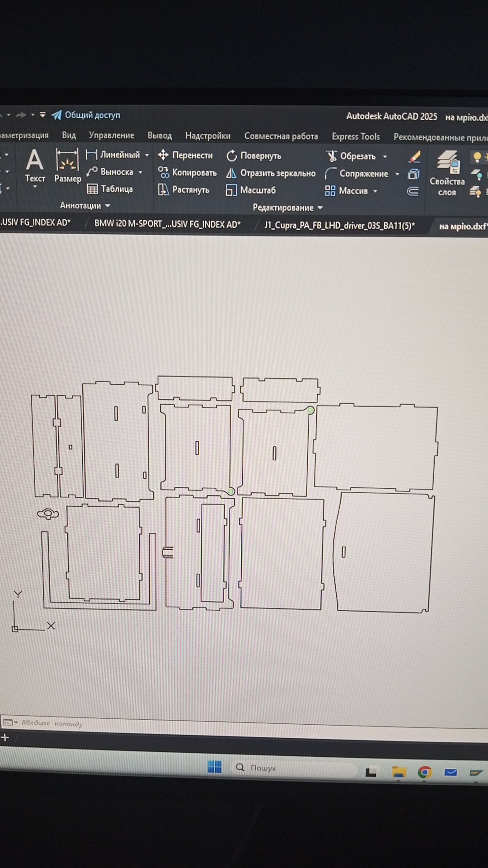This screenshot has width=488, height=868.
Task: Toggle the layer on/off lightbulb icon
Action: point(477,157)
